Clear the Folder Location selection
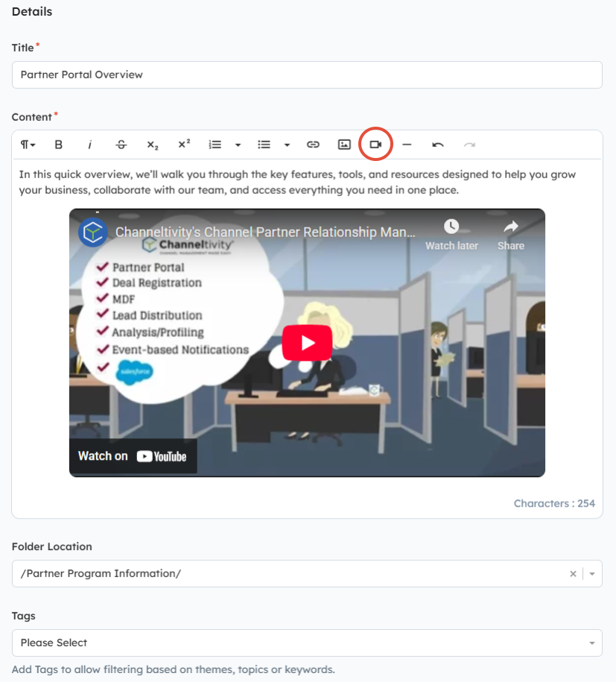Screen dimensions: 616x682 coord(573,574)
